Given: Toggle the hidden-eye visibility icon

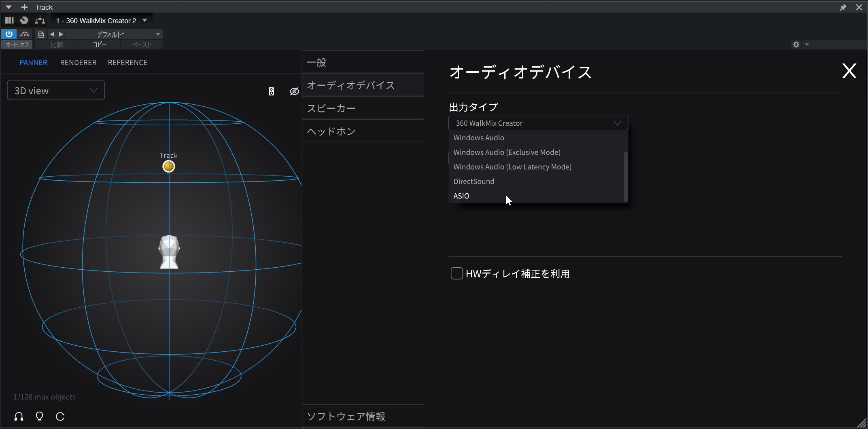Looking at the screenshot, I should pos(294,91).
